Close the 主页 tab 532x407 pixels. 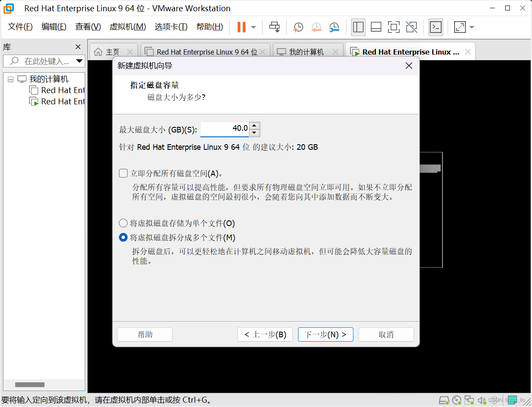tap(130, 52)
